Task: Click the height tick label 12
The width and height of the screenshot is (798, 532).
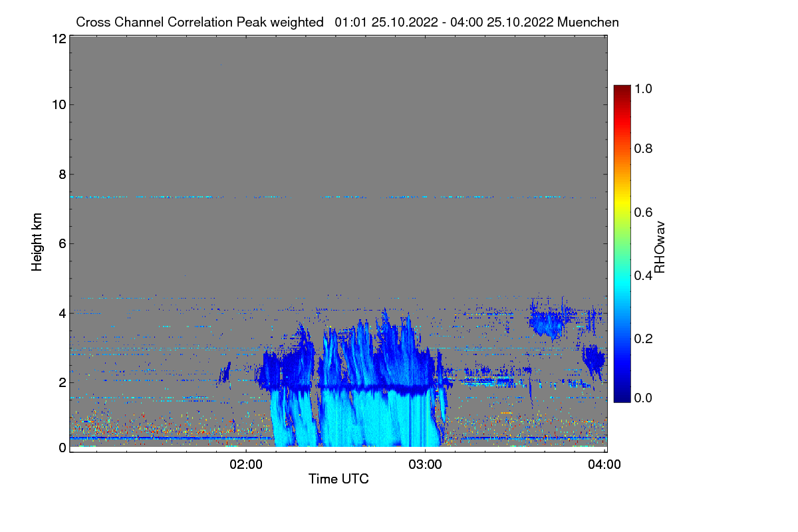Action: pos(58,39)
